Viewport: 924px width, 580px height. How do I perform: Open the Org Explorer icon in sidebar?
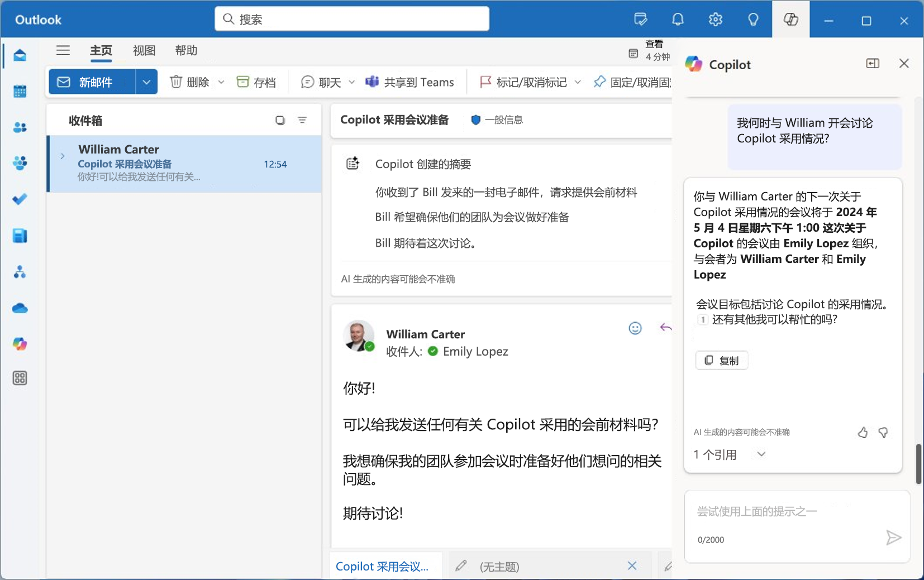[20, 272]
